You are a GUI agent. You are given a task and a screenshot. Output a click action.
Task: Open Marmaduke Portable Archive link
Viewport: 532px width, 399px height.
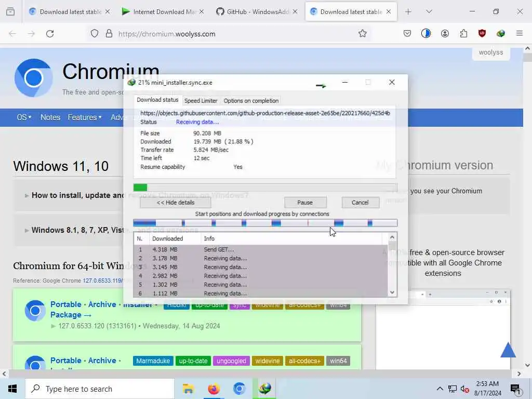(x=86, y=361)
